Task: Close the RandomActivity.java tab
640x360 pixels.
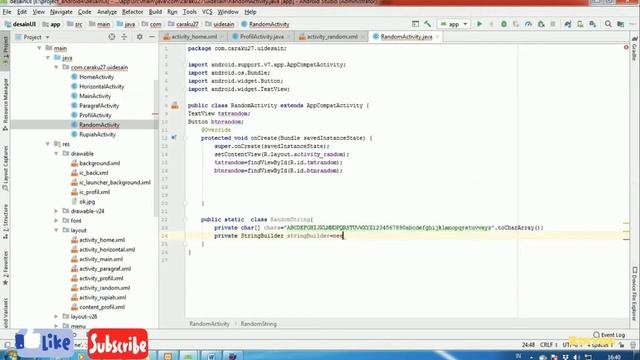Action: [437, 37]
